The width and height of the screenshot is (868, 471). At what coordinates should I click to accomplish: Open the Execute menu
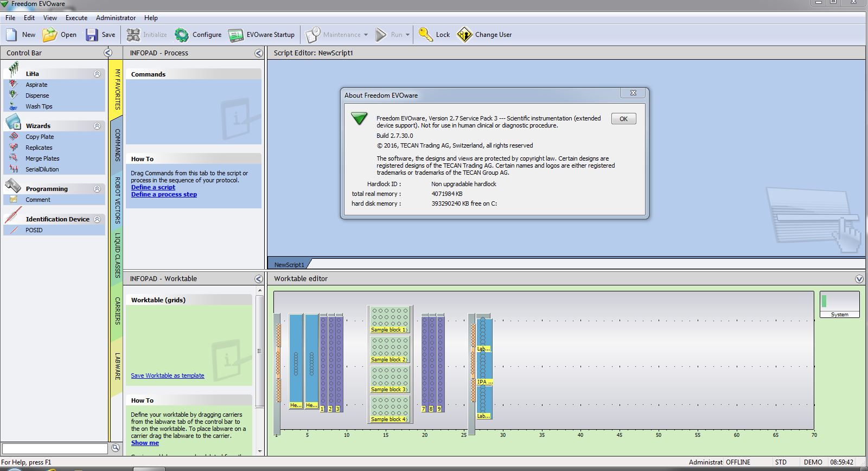76,18
